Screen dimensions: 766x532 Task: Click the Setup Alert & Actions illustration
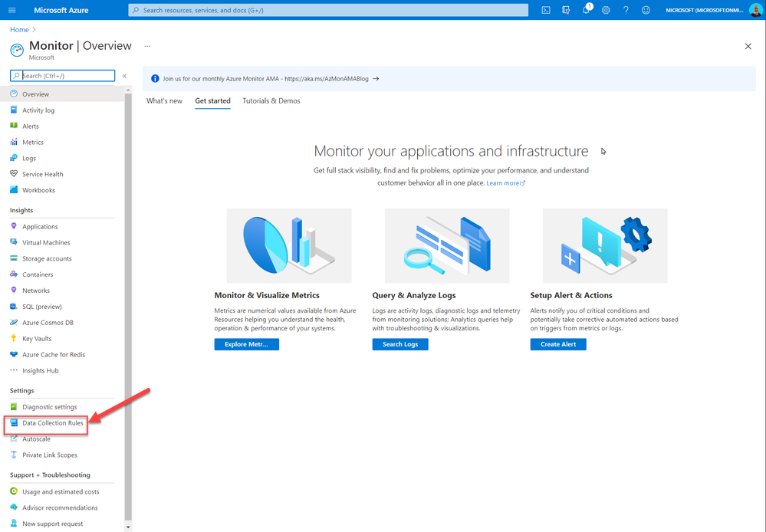pyautogui.click(x=605, y=246)
